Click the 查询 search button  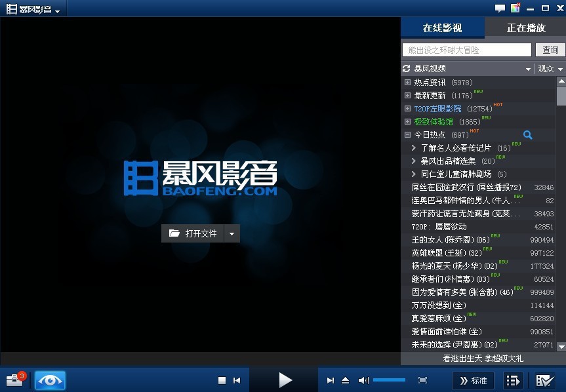tap(550, 50)
